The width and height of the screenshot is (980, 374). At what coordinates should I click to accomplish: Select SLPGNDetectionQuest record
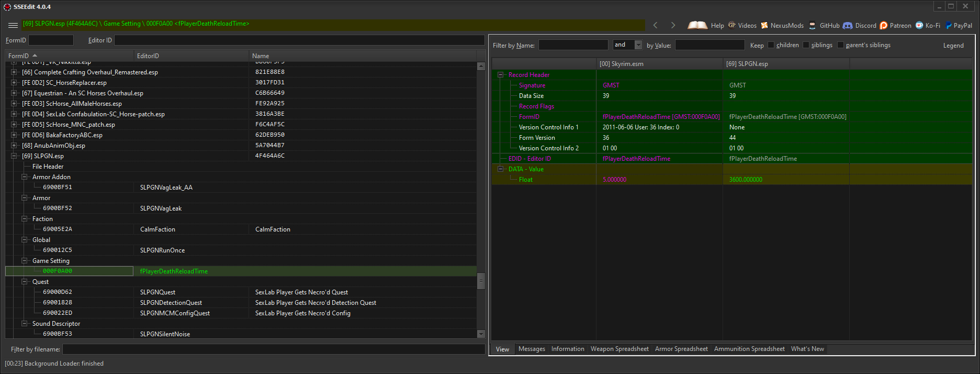point(171,303)
